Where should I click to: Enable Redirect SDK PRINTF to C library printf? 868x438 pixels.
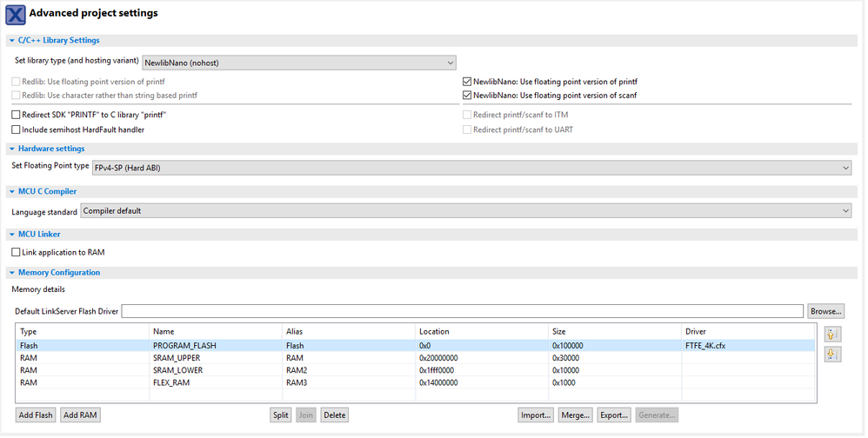pos(16,115)
